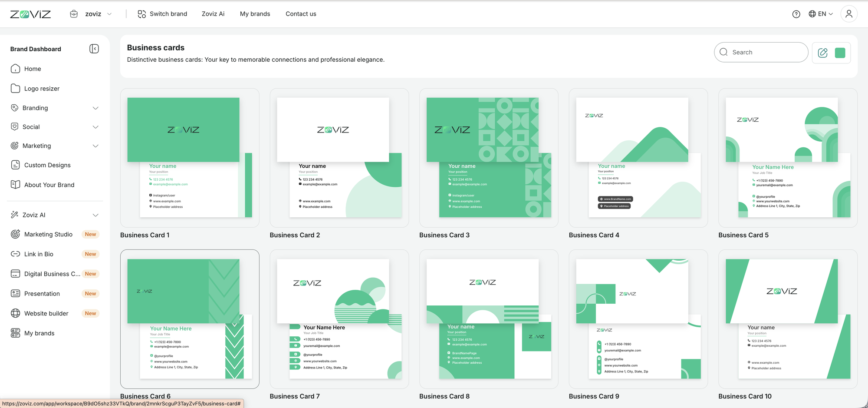Screen dimensions: 868x408
Task: Expand the Branding section chevron
Action: point(95,108)
